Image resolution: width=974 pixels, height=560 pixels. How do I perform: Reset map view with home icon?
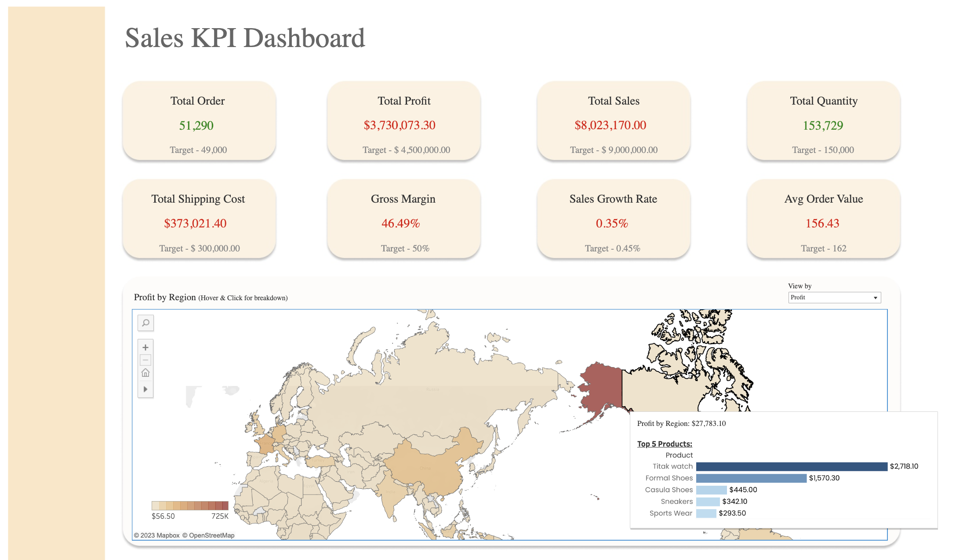coord(145,373)
